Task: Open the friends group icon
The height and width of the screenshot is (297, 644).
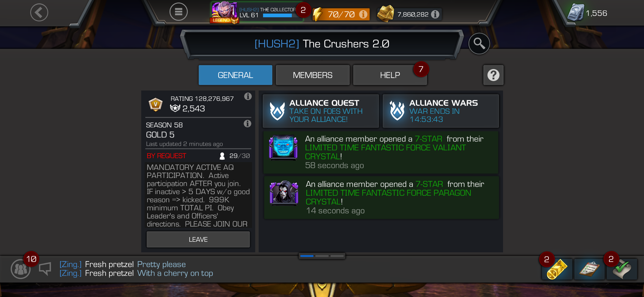Action: (x=20, y=269)
